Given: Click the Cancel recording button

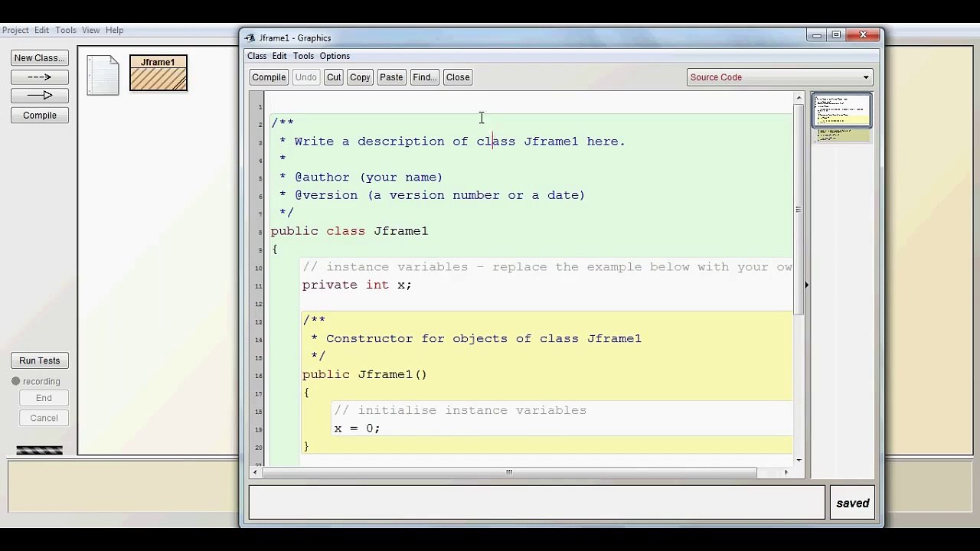Looking at the screenshot, I should click(44, 418).
